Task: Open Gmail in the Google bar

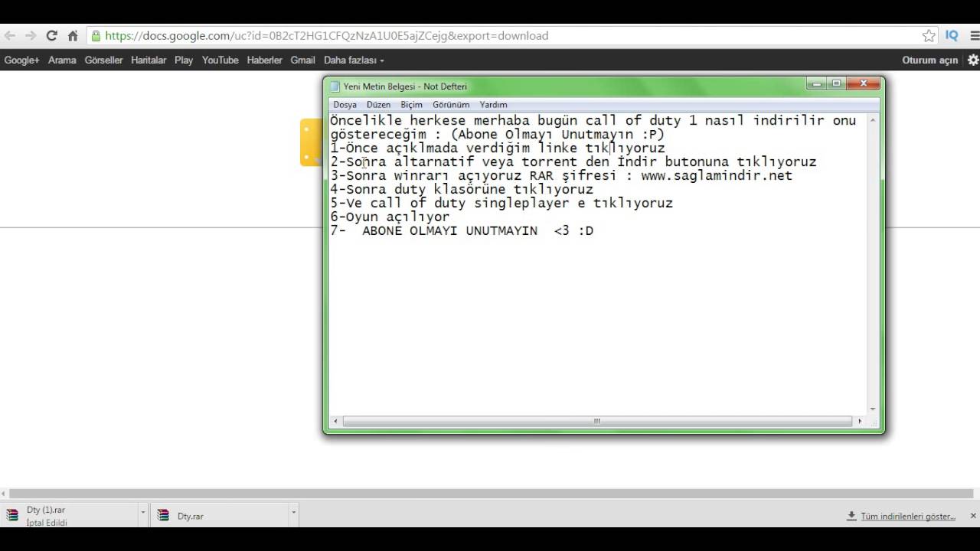Action: click(302, 60)
